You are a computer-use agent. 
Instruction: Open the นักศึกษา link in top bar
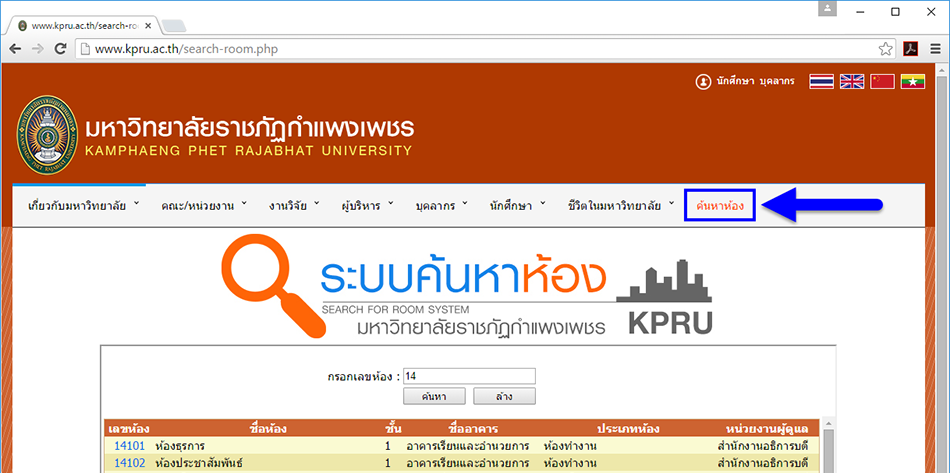coord(734,82)
